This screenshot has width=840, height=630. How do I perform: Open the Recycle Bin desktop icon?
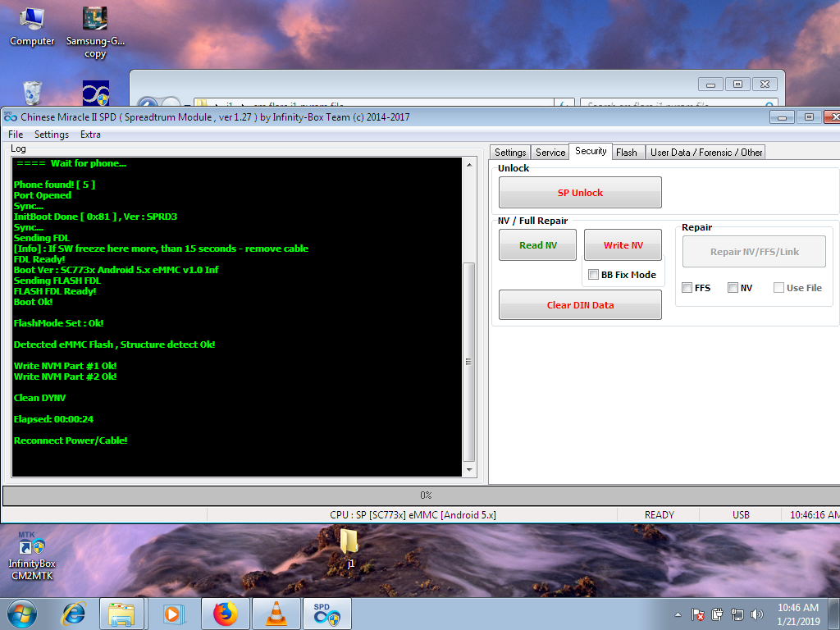32,94
